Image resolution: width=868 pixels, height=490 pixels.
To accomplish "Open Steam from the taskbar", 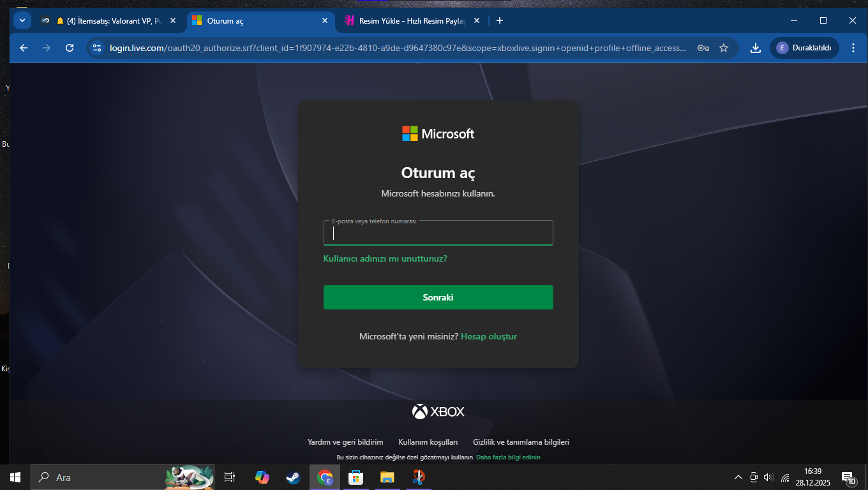I will pos(293,477).
